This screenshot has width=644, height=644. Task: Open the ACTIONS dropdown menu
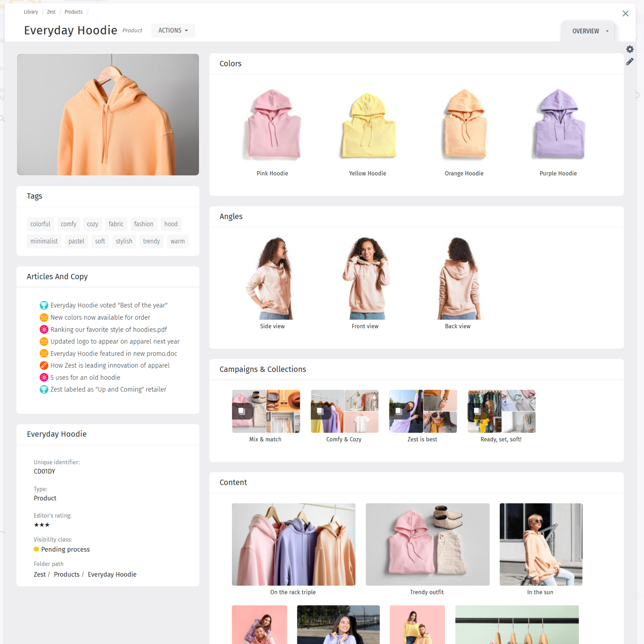(173, 30)
